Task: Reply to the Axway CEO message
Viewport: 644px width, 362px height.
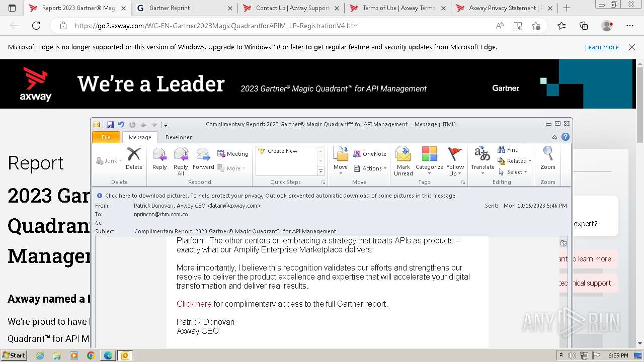Action: [x=159, y=159]
